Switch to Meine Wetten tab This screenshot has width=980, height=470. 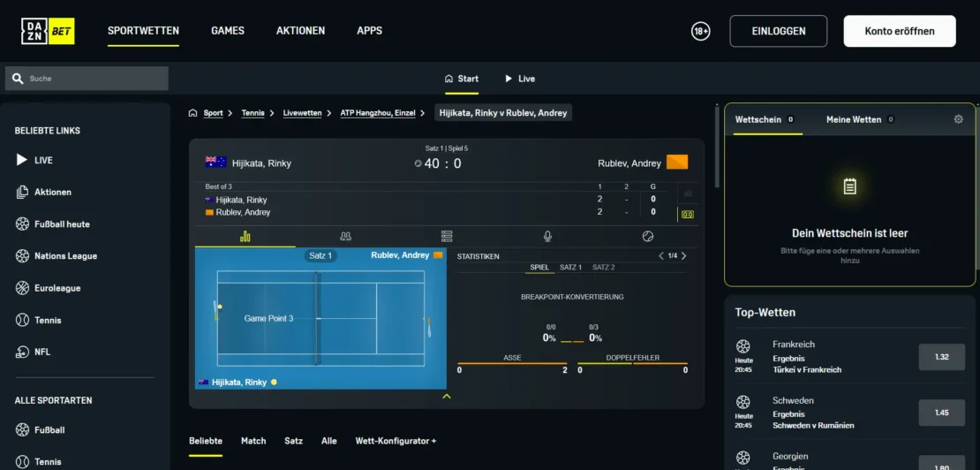tap(860, 119)
